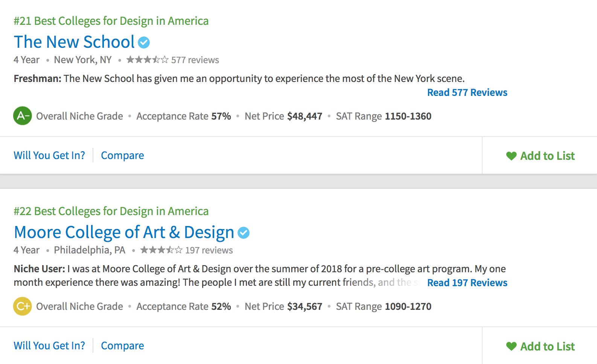Open The New School college page
This screenshot has width=597, height=364.
click(74, 42)
